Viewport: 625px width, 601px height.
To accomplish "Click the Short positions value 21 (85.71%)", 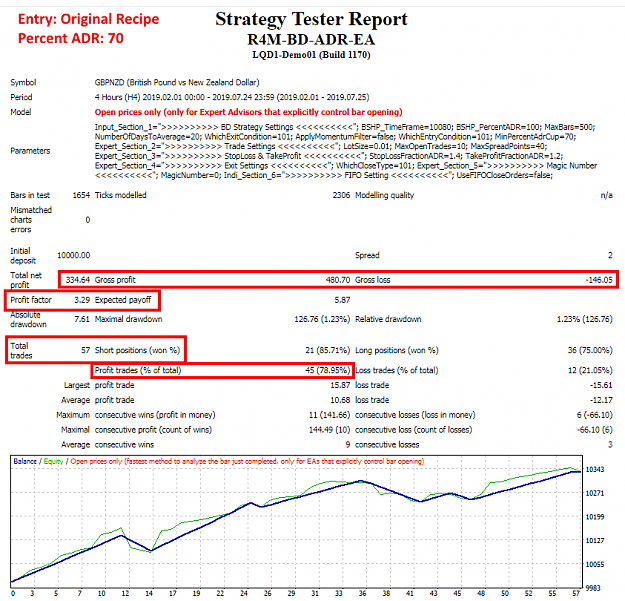I will coord(328,350).
